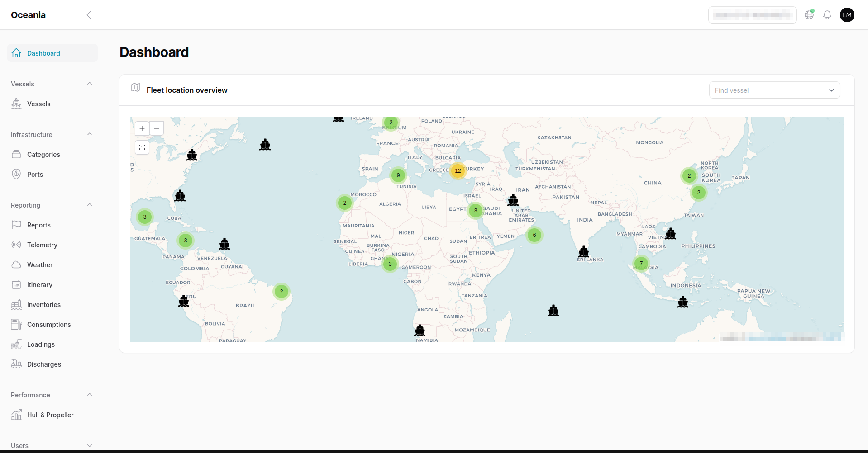Zoom out on the map
The width and height of the screenshot is (868, 453).
tap(157, 128)
